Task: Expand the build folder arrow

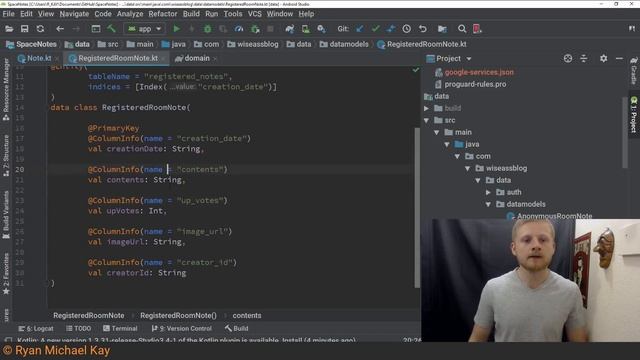Action: (x=427, y=108)
